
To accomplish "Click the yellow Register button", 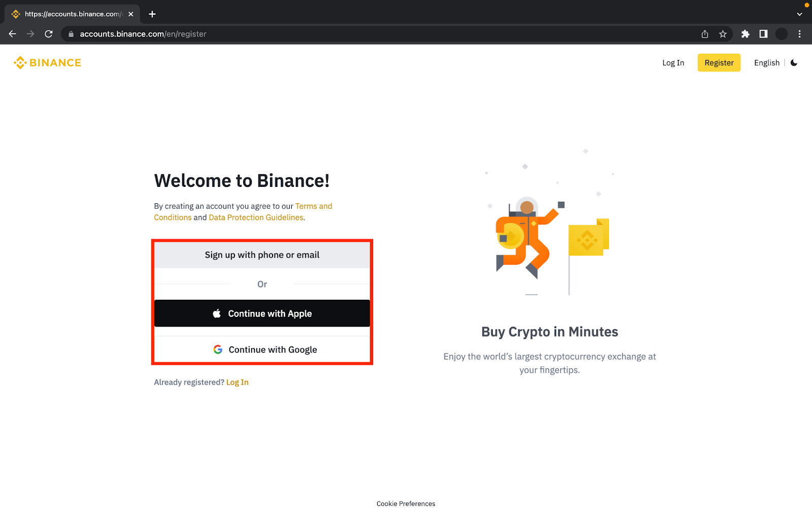I will (x=719, y=62).
